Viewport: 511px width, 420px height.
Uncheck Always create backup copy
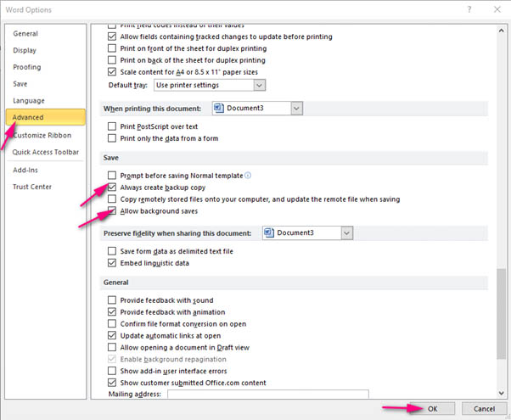pos(112,188)
